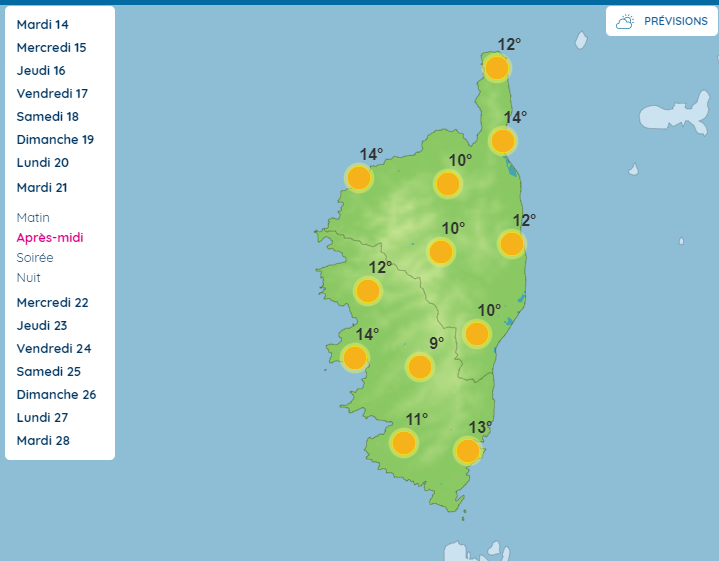
Task: Click the 11° temperature label
Action: 417,419
